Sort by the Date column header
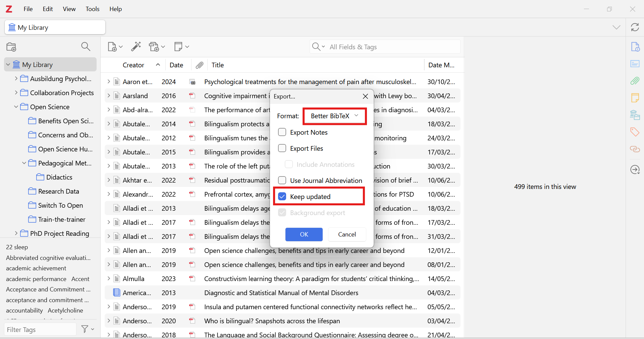The width and height of the screenshot is (644, 339). (x=176, y=65)
